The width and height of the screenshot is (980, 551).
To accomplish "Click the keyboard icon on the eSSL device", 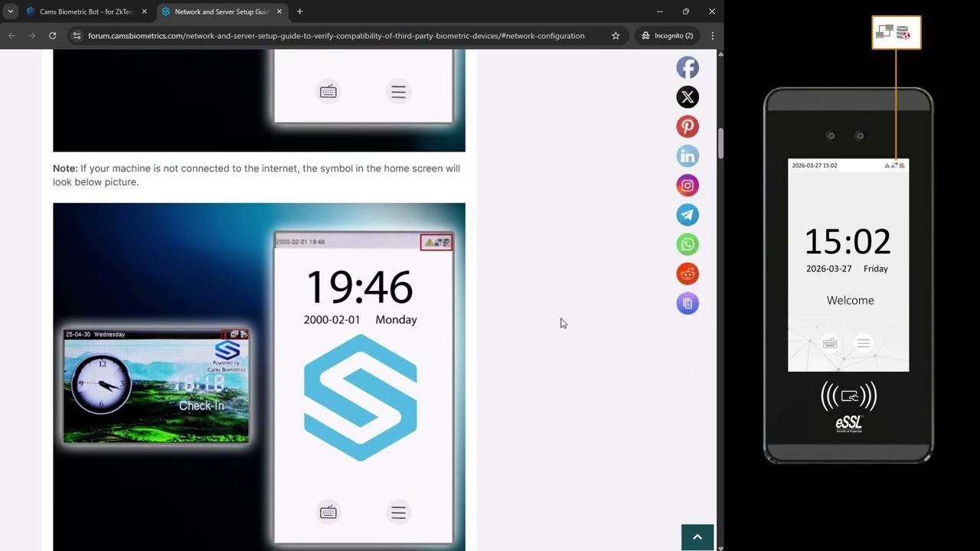I will click(x=830, y=344).
